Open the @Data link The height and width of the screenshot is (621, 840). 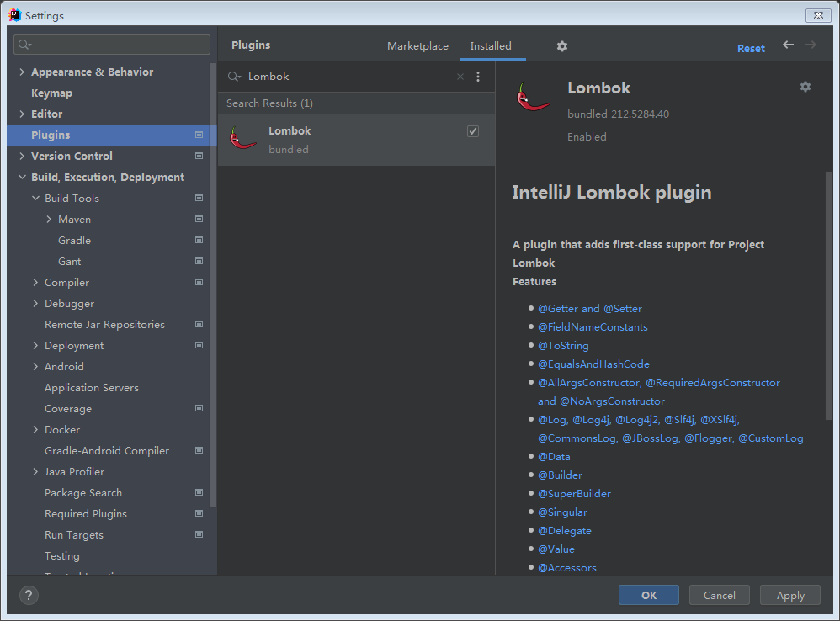(554, 457)
